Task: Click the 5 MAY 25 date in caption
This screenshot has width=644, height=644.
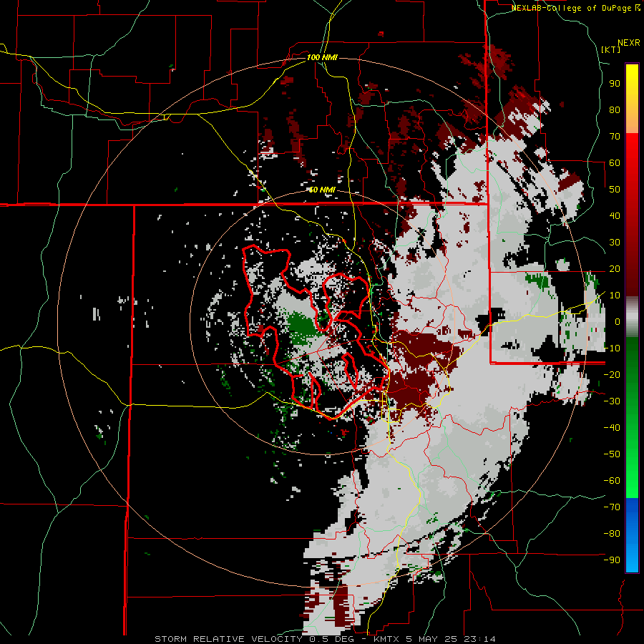Action: (x=431, y=639)
